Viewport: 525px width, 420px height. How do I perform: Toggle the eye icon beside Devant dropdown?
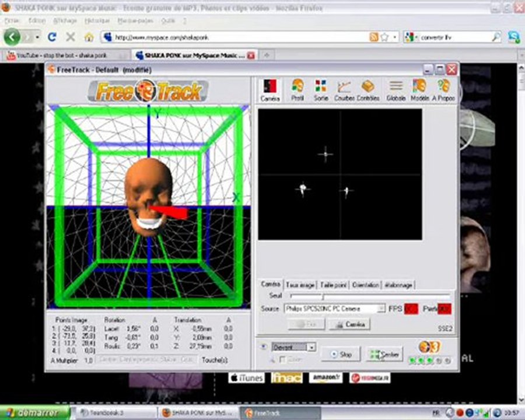[264, 347]
